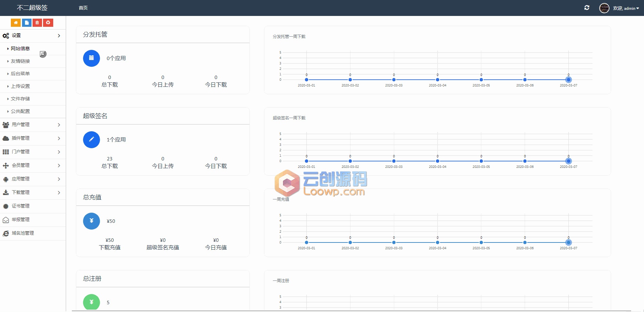Click the 总注册 card heading
The image size is (644, 312).
click(x=92, y=279)
